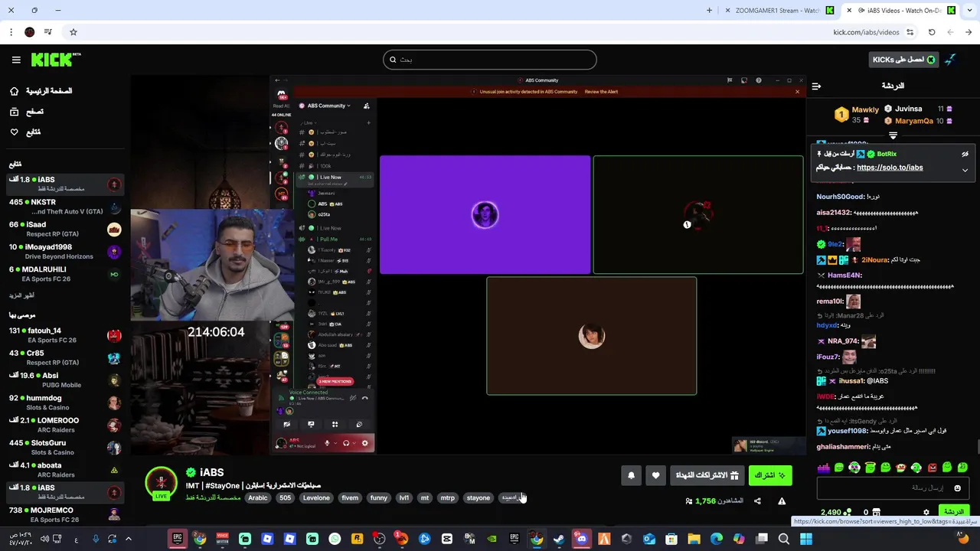
Task: Share the stream
Action: coord(757,501)
